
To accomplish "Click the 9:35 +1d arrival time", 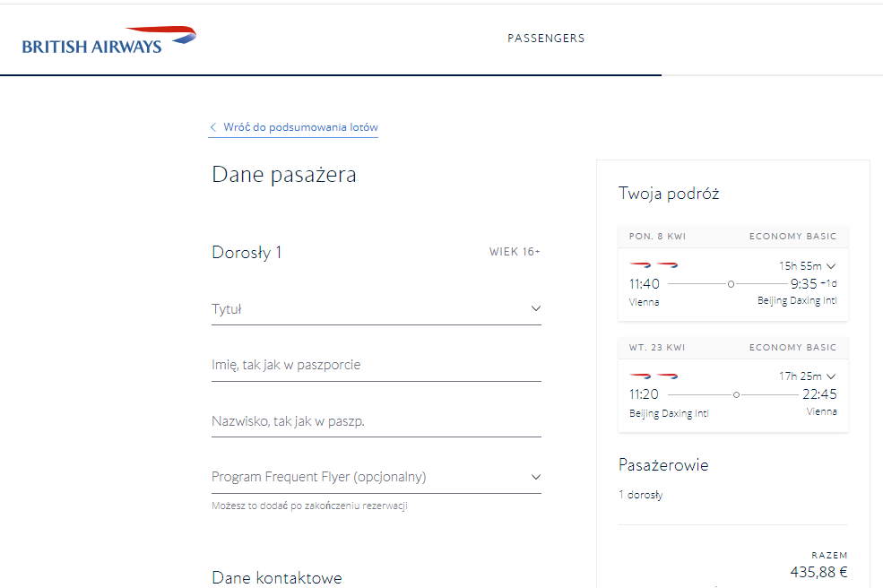I will pyautogui.click(x=813, y=283).
